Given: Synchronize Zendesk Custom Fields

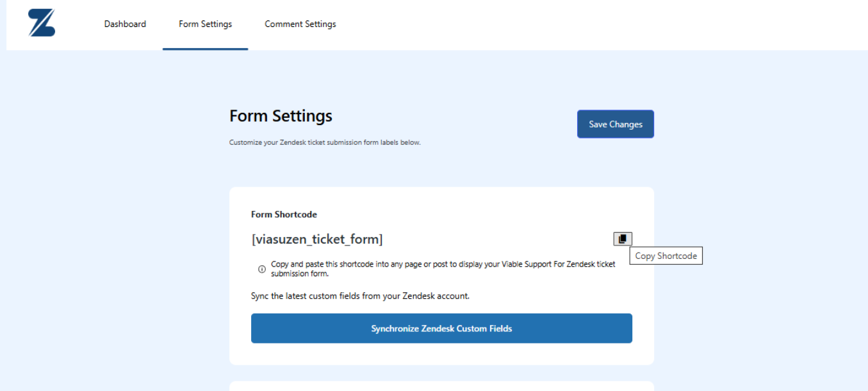Looking at the screenshot, I should tap(441, 328).
